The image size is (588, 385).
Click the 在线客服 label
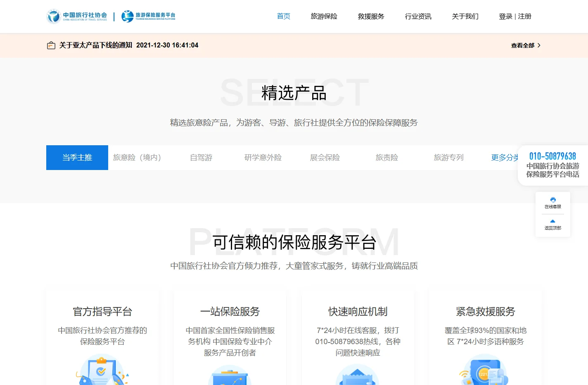553,207
